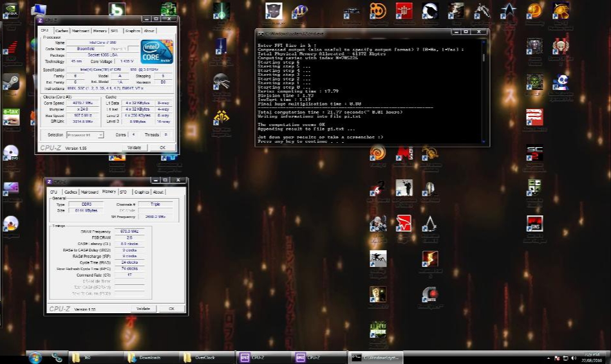Click the Command Rate 1T value
This screenshot has height=364, width=611.
(x=130, y=275)
